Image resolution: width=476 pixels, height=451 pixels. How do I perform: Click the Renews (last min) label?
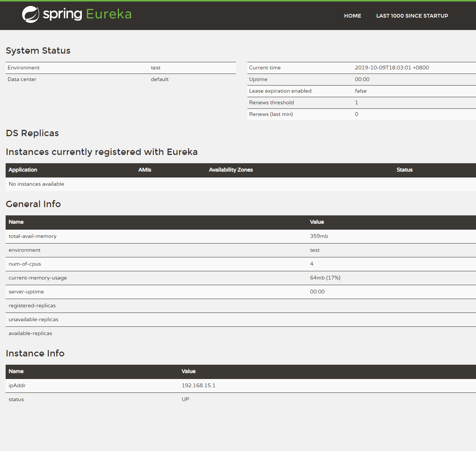(271, 114)
